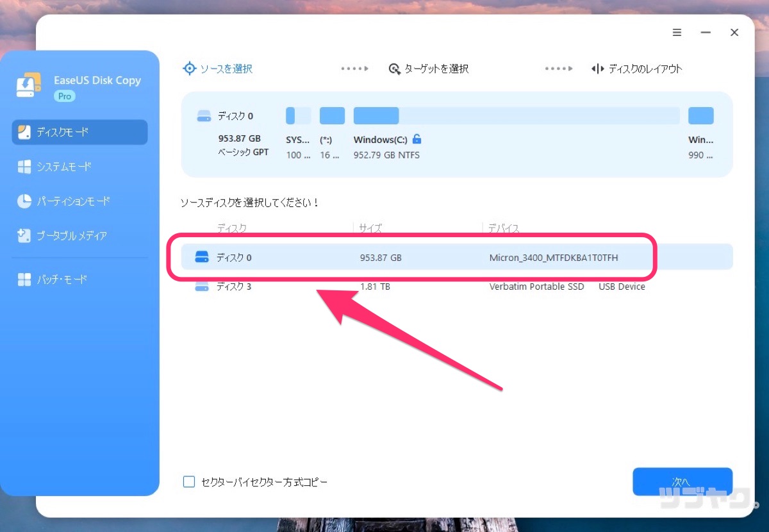Click the ソースを選択 step

[217, 69]
